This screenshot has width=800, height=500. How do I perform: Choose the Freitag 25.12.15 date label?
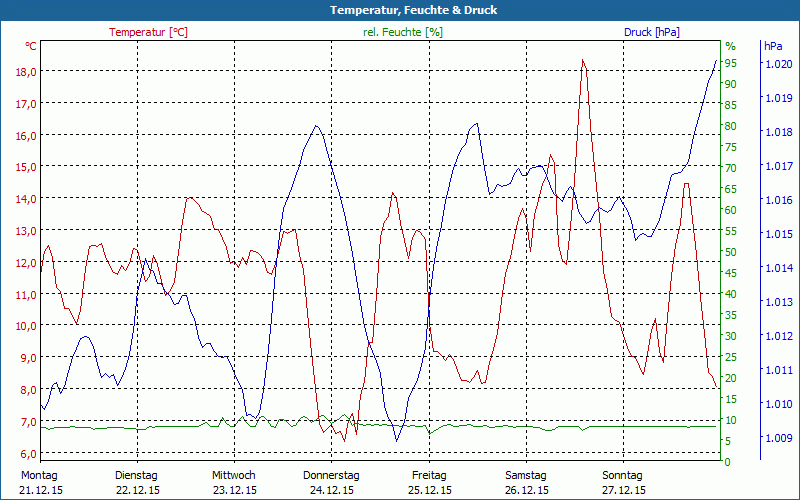tap(428, 482)
